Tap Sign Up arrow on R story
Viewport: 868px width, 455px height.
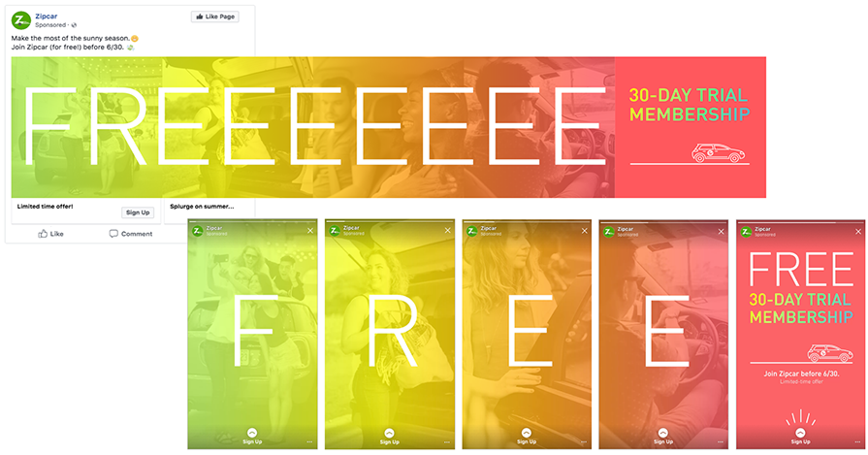pos(389,433)
